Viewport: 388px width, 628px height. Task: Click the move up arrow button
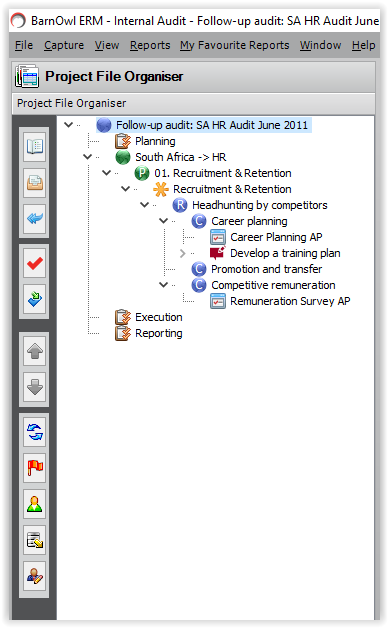[34, 351]
